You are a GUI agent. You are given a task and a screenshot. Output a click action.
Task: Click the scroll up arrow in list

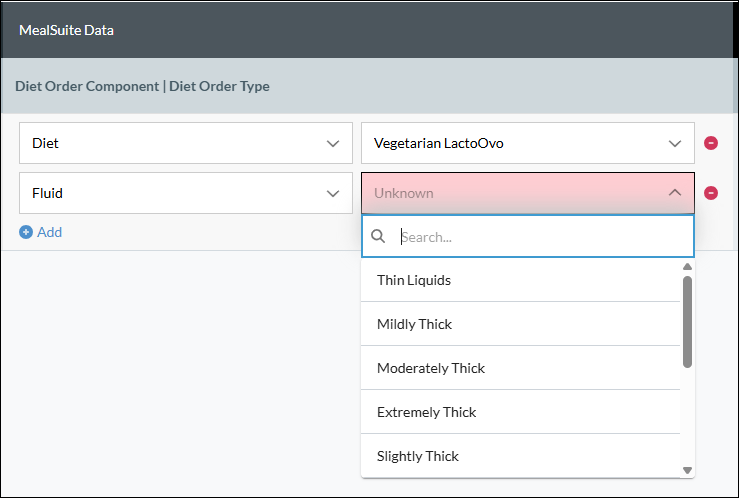(x=687, y=267)
